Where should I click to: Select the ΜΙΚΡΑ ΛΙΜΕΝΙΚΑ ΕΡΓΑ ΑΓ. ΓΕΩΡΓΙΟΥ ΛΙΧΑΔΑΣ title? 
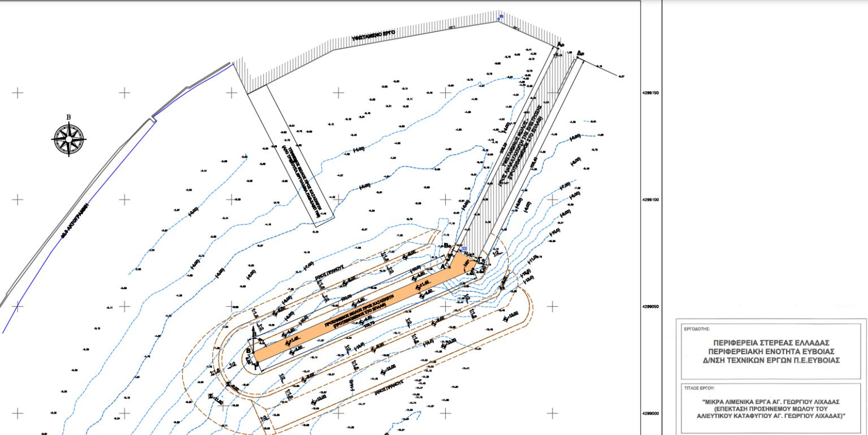point(771,402)
